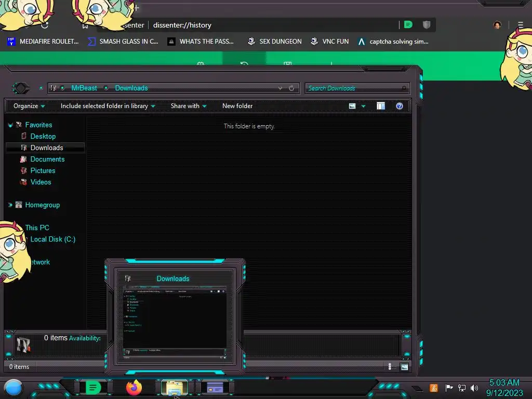
Task: Open the Action Center flag tray icon
Action: click(x=449, y=388)
